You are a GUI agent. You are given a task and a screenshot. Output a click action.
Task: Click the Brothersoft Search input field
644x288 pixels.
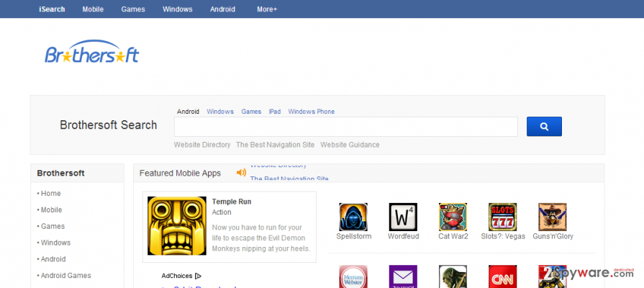point(346,127)
